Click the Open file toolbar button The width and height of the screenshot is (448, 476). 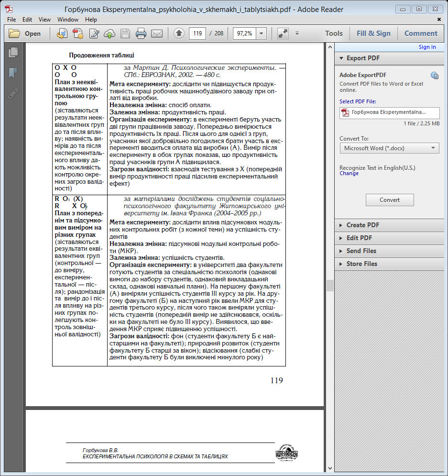coord(25,33)
